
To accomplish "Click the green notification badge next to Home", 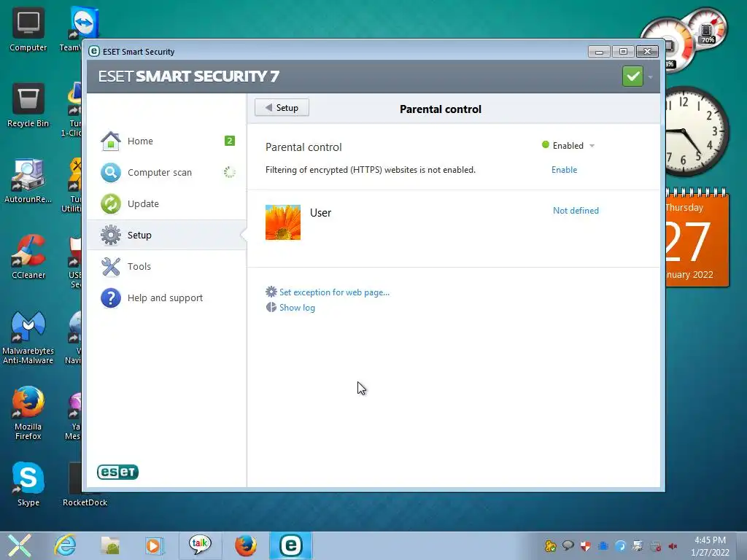I will (230, 141).
